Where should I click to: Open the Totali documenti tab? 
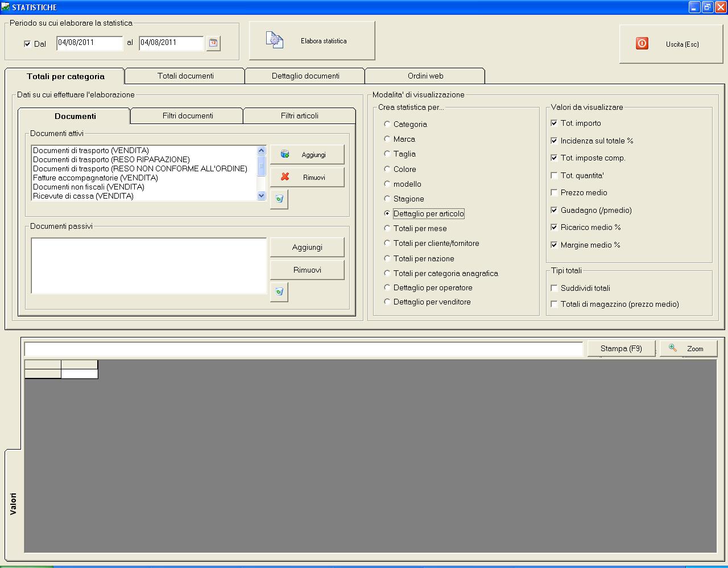(x=185, y=76)
